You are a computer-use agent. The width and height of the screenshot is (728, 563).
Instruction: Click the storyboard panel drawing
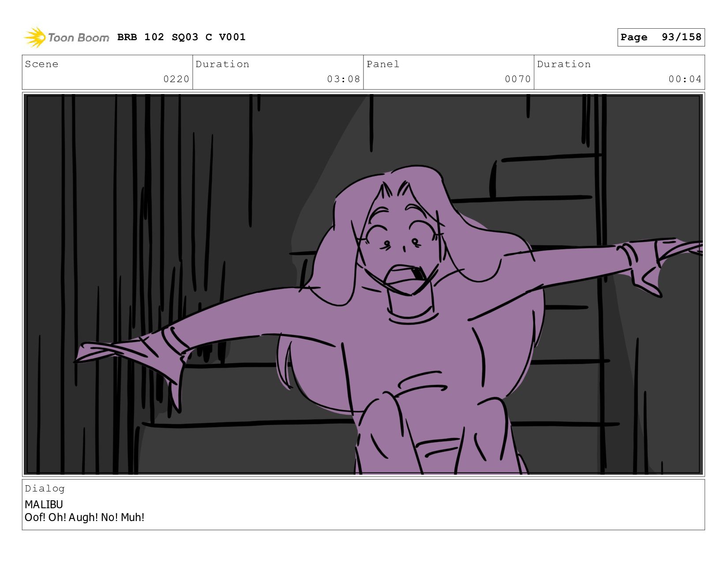363,284
